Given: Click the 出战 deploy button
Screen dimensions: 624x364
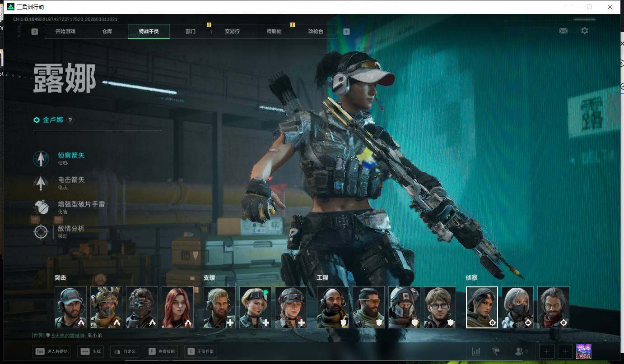Looking at the screenshot, I should 91,351.
